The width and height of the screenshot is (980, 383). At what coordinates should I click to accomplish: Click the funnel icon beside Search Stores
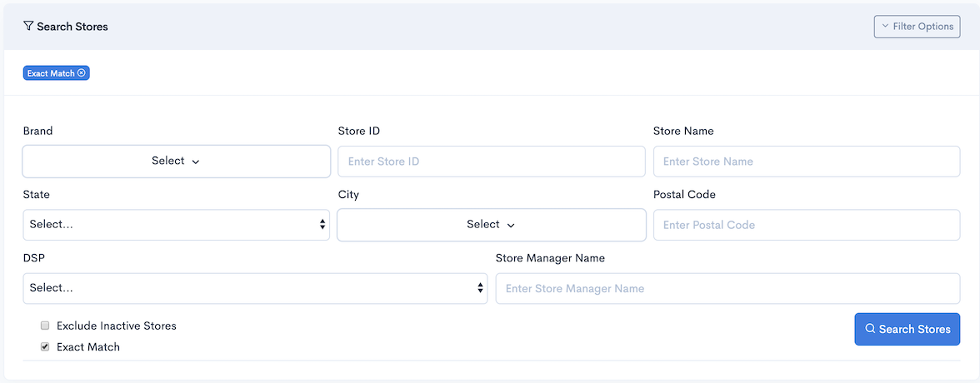(x=28, y=27)
